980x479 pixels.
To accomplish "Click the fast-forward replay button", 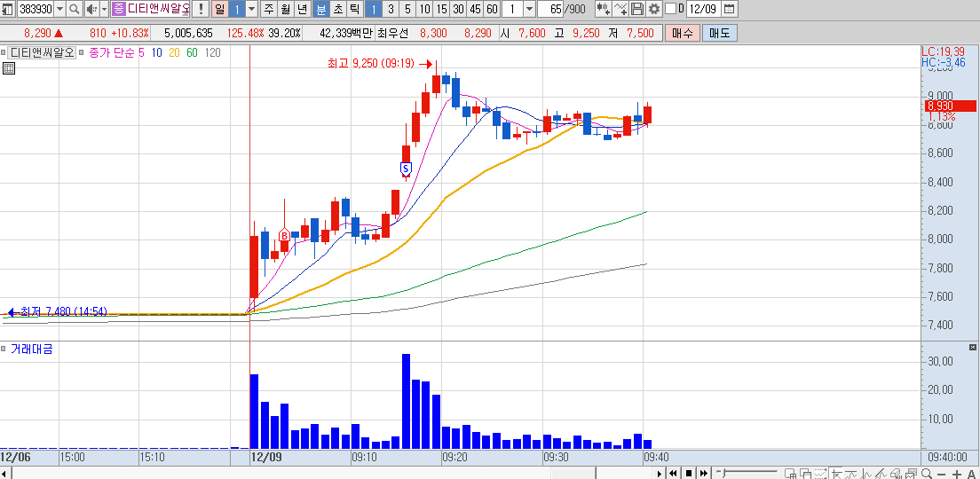I will point(704,474).
